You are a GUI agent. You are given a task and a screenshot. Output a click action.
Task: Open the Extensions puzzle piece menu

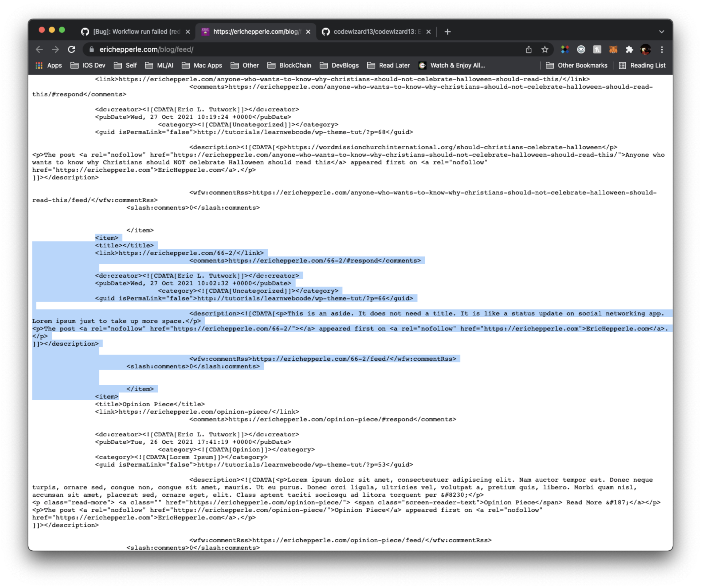point(629,50)
